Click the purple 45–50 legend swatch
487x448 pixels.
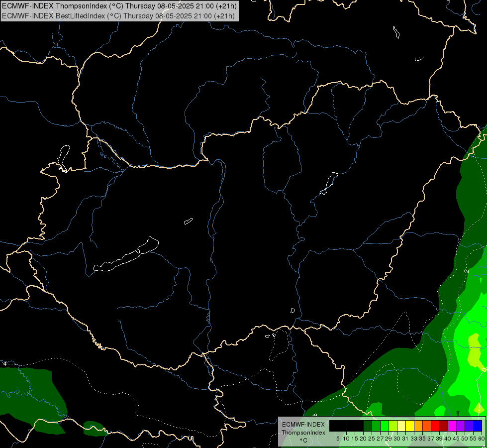point(461,426)
